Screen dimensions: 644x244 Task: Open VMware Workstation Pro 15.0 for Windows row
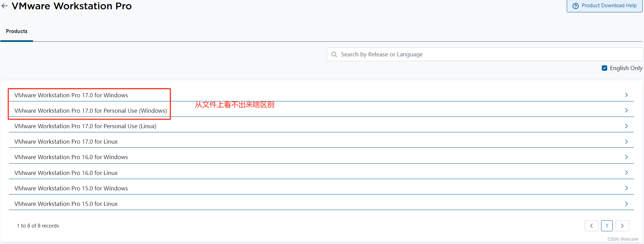[321, 188]
